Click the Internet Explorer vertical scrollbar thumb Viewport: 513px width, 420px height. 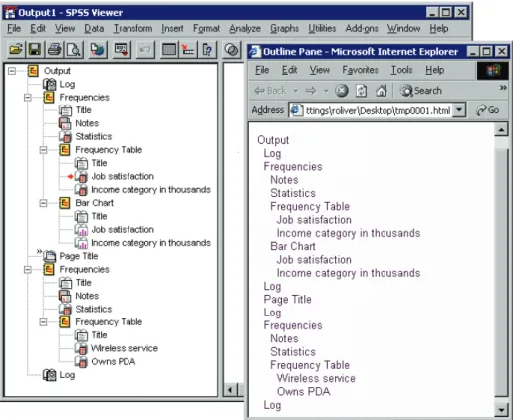[x=501, y=272]
